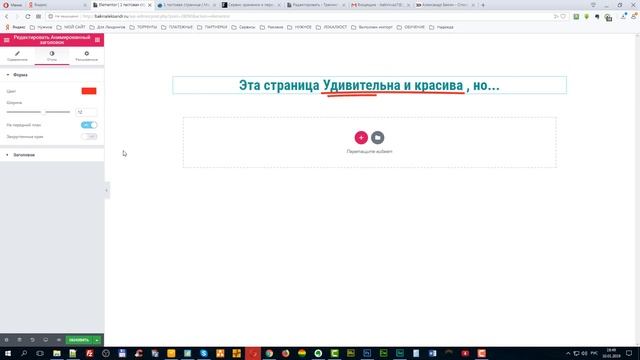Switch to the Advanced tab with gear icon
The width and height of the screenshot is (640, 360).
[87, 56]
